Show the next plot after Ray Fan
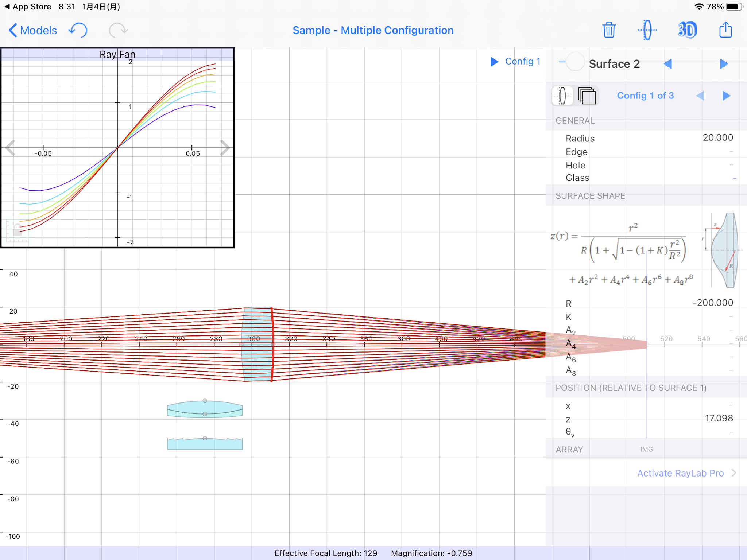747x560 pixels. point(225,148)
